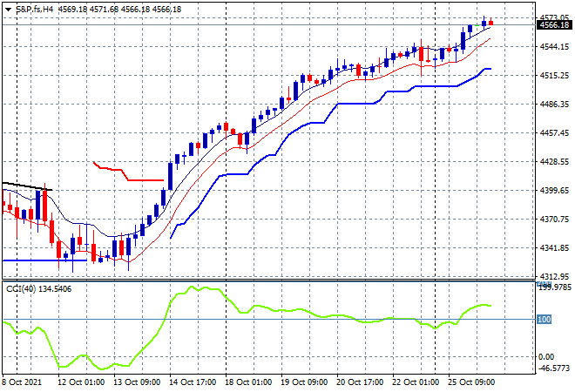Click the 14 Oct 17:00 time label
The height and width of the screenshot is (392, 575).
click(193, 382)
